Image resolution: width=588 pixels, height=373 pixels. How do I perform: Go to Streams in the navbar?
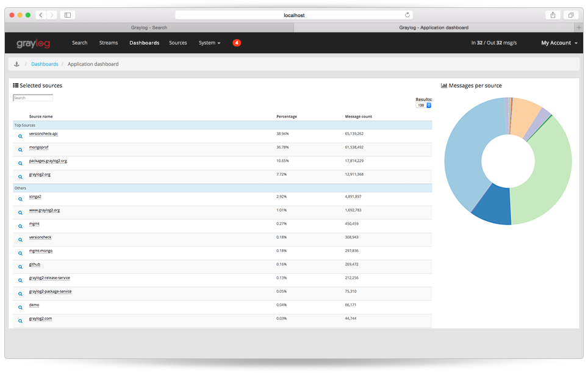[109, 43]
